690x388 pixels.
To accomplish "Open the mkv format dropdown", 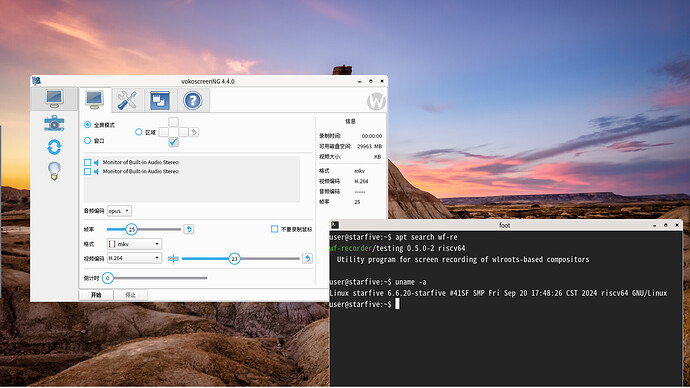I will pos(134,244).
